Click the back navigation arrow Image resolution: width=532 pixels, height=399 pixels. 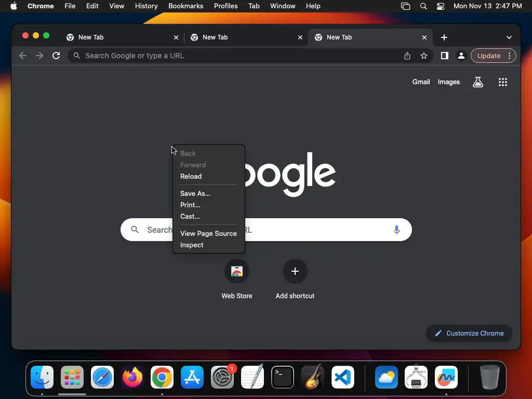[23, 56]
